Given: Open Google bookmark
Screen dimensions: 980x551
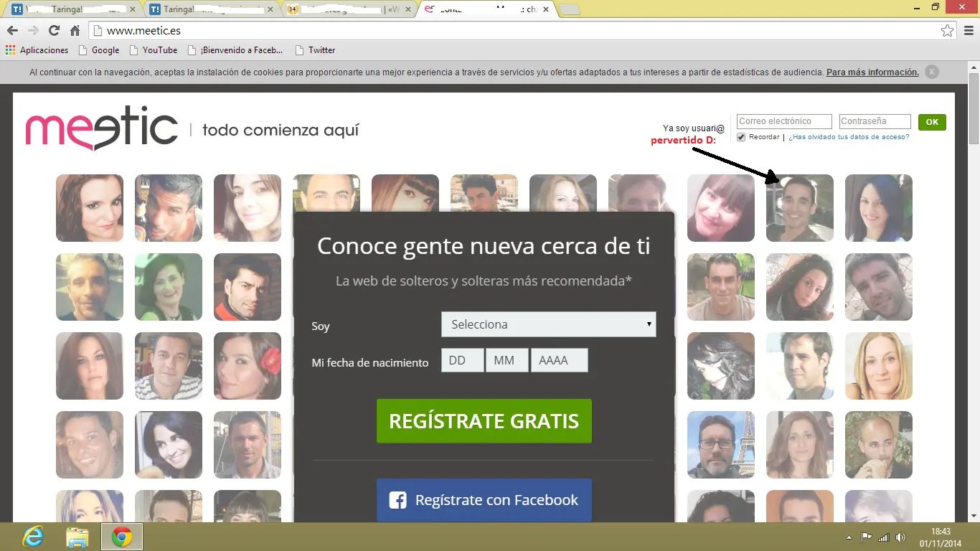Looking at the screenshot, I should click(x=99, y=50).
